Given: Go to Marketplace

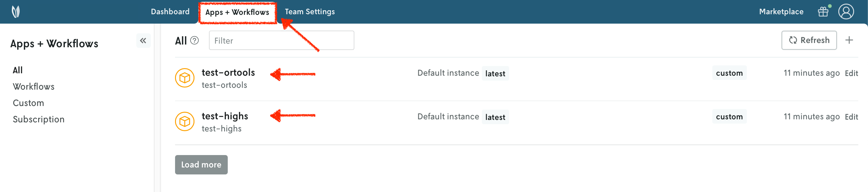Looking at the screenshot, I should point(781,12).
